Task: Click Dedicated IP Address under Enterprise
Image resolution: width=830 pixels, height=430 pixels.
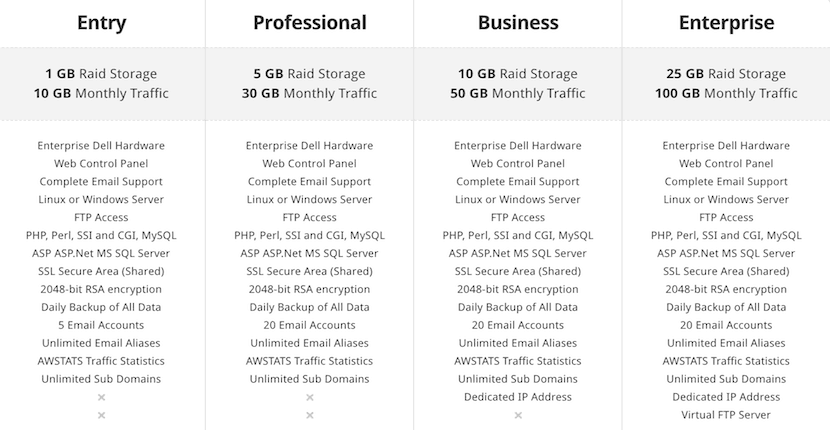Action: (726, 397)
